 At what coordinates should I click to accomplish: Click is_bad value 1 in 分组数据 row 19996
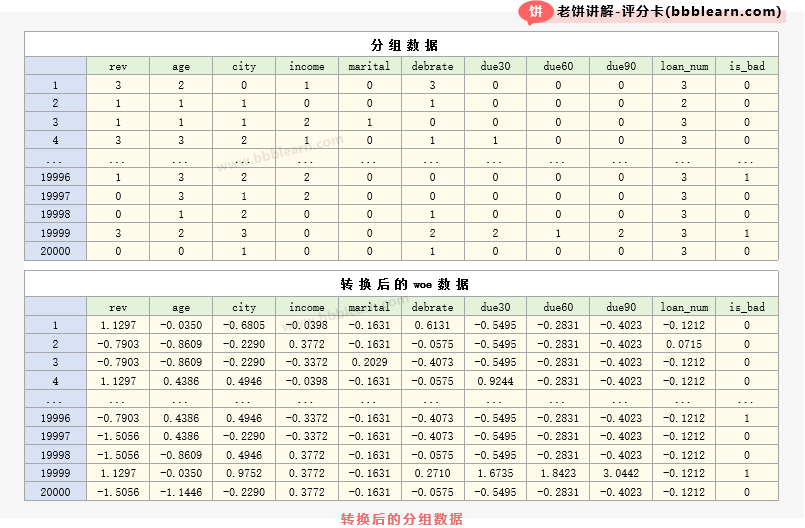(x=747, y=177)
